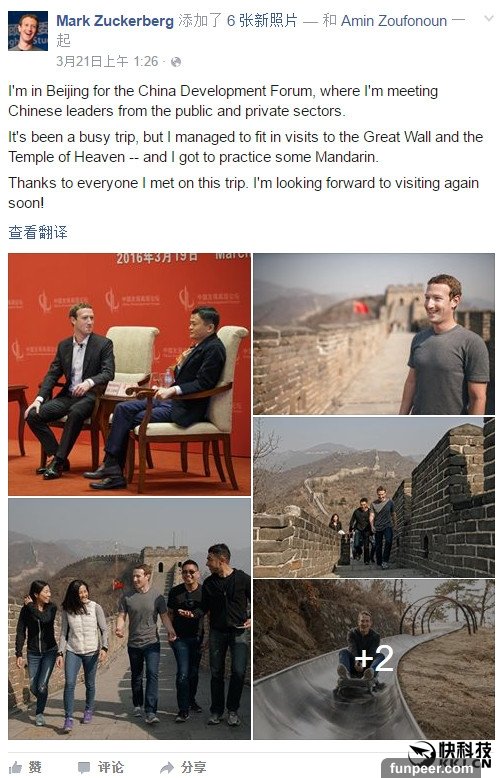Click the 赞 like button label
The width and height of the screenshot is (501, 778).
(35, 767)
